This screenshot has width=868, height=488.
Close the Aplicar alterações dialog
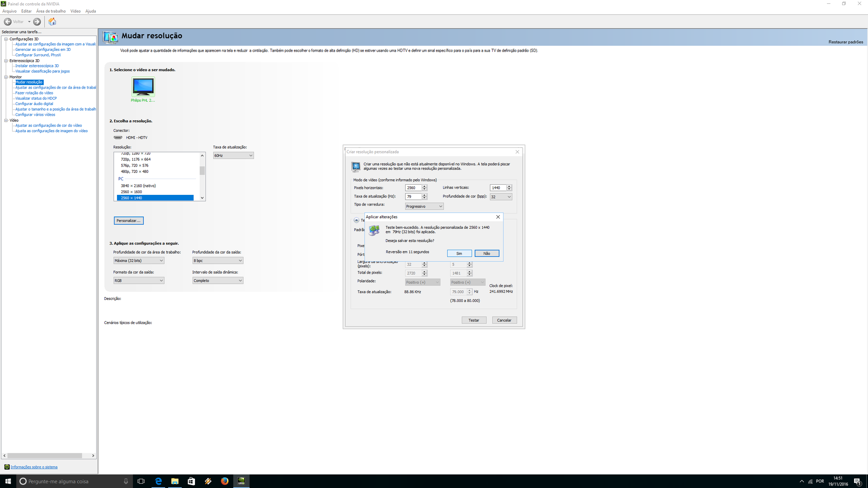tap(498, 217)
